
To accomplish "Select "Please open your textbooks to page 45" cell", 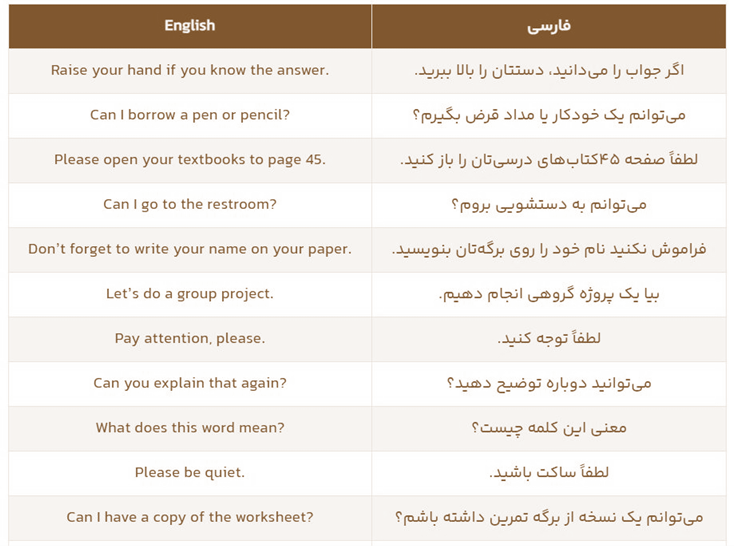I will coord(190,160).
